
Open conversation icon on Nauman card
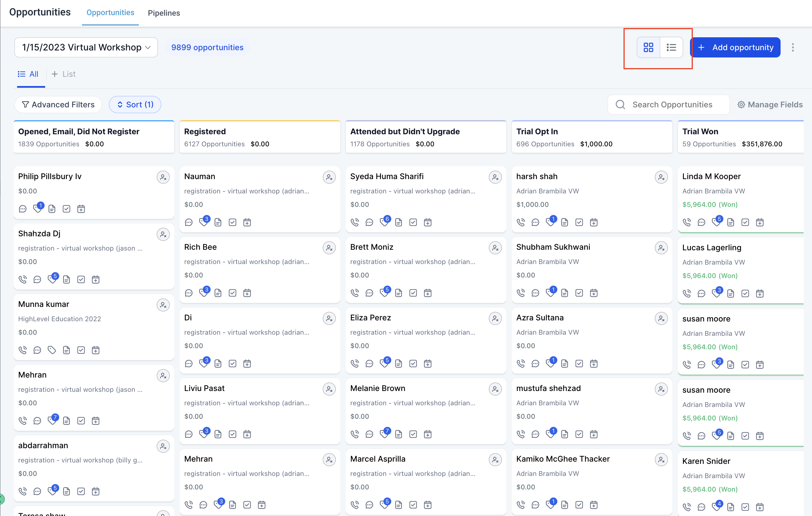tap(189, 223)
